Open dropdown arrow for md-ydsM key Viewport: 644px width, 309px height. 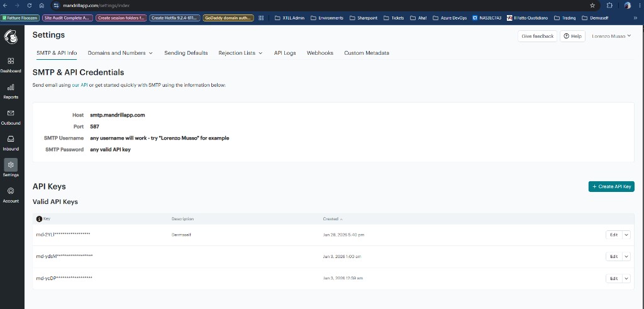click(626, 256)
